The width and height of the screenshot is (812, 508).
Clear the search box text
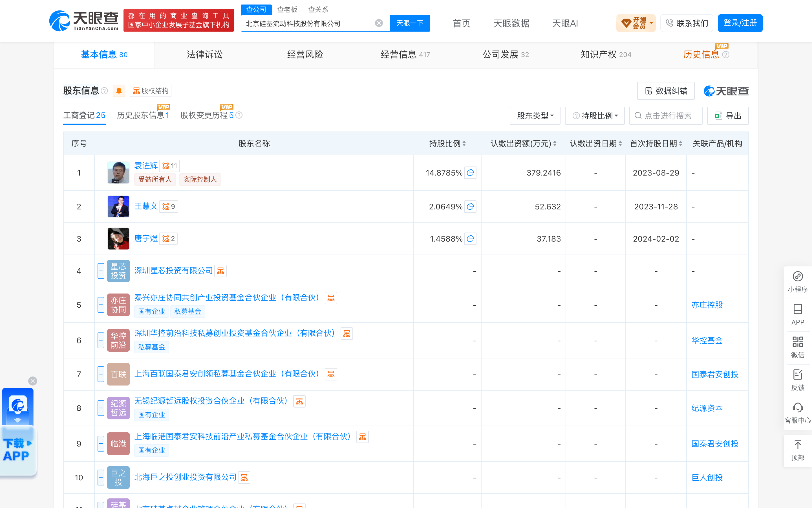tap(379, 23)
